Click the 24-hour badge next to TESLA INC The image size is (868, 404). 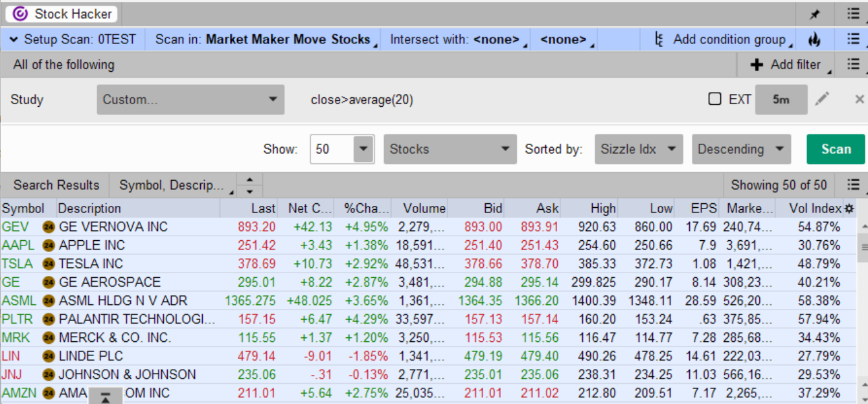(49, 264)
